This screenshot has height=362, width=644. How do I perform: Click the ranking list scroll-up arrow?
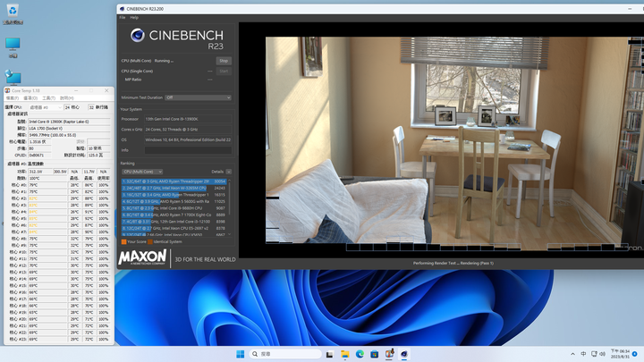(229, 181)
